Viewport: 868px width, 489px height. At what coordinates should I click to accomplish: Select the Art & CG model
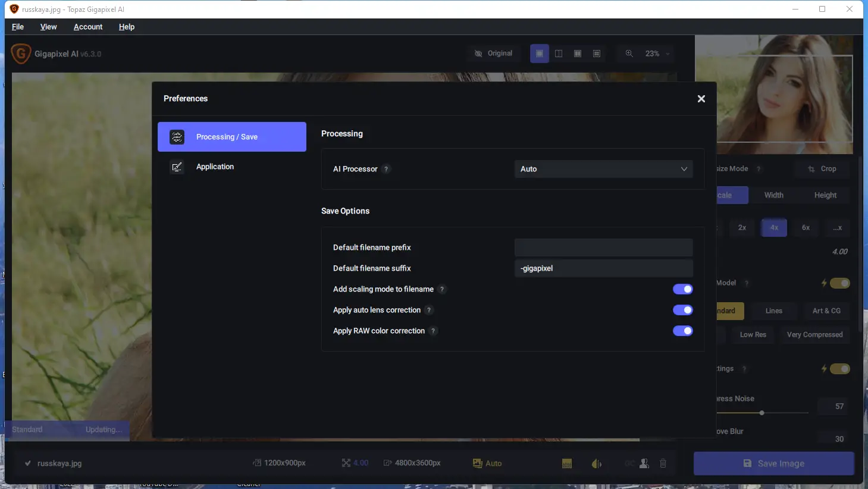[x=826, y=311]
